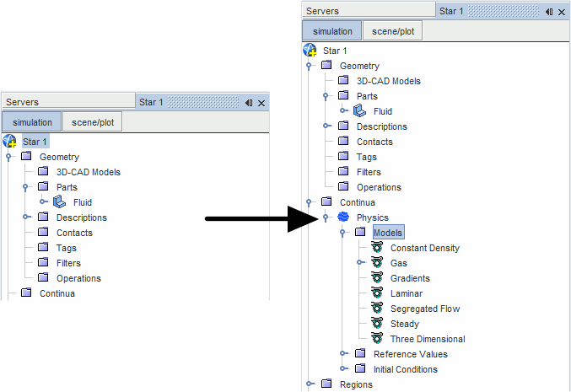Click the Segregated Flow model icon

pyautogui.click(x=376, y=309)
